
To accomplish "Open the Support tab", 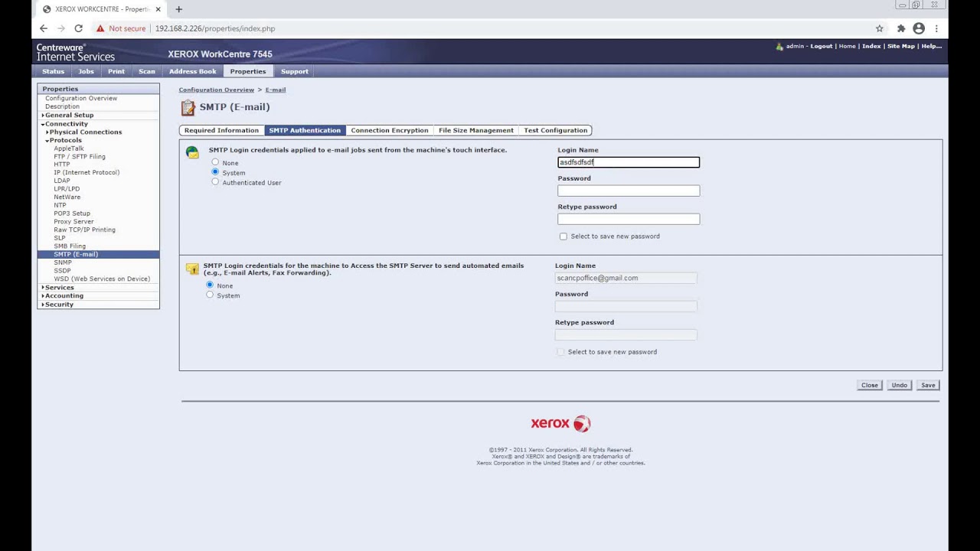I will [x=295, y=71].
